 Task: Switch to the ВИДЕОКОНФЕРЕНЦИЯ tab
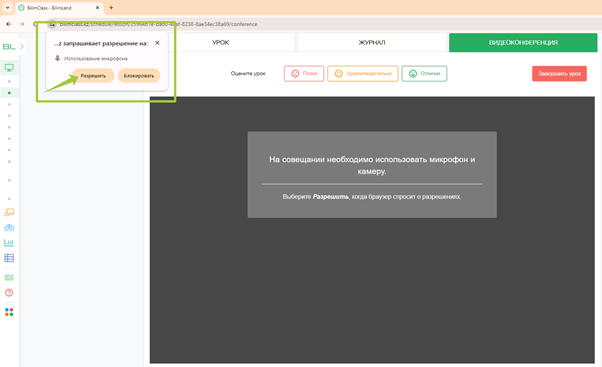(x=523, y=43)
